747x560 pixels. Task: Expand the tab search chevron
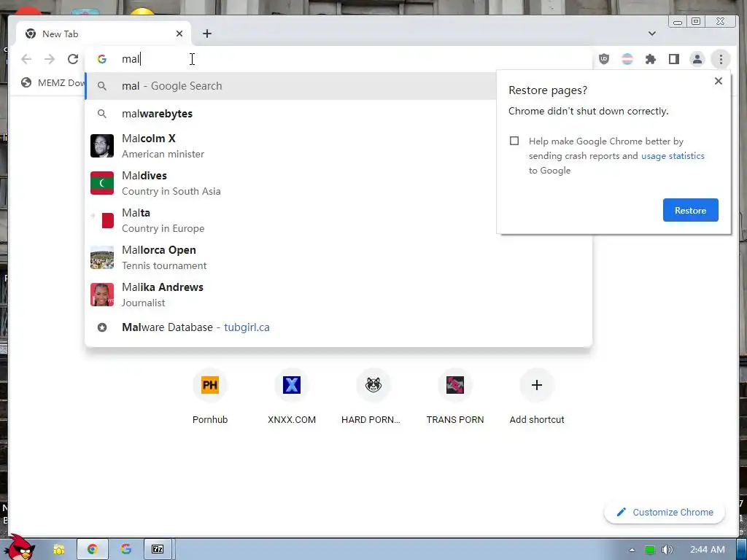click(x=652, y=34)
